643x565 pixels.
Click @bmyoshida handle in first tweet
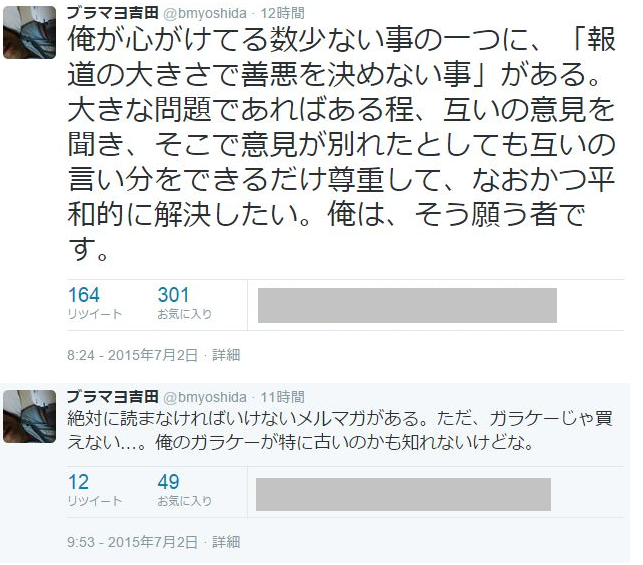pyautogui.click(x=205, y=14)
